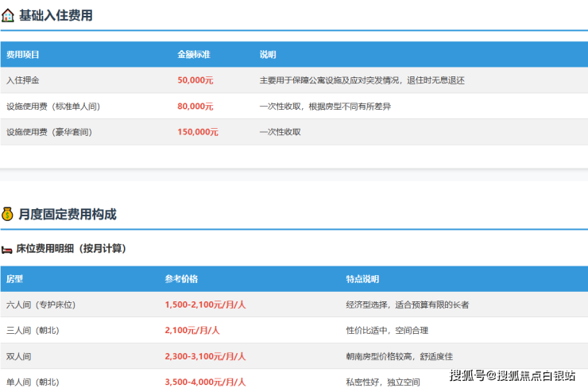Click the 特点说明 column header
The height and width of the screenshot is (388, 588).
coord(362,279)
